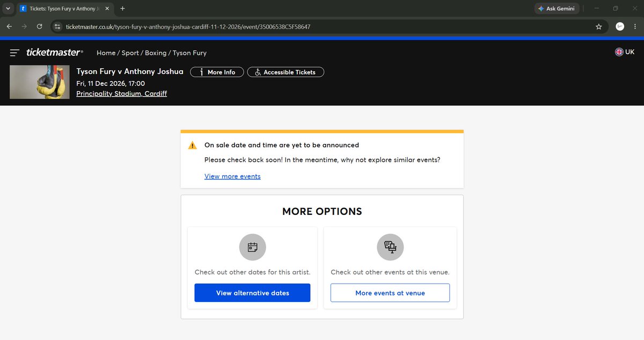Select the Tickets: Tyson Fury v Anthony tab
644x340 pixels.
[x=66, y=9]
